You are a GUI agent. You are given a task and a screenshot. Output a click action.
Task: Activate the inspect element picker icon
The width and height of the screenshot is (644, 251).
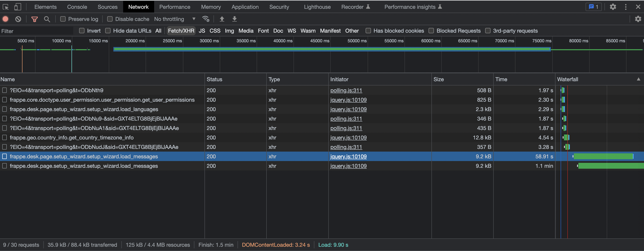tap(6, 7)
